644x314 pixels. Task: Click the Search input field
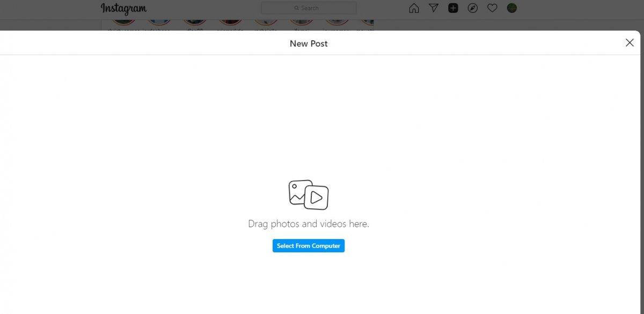[x=309, y=8]
